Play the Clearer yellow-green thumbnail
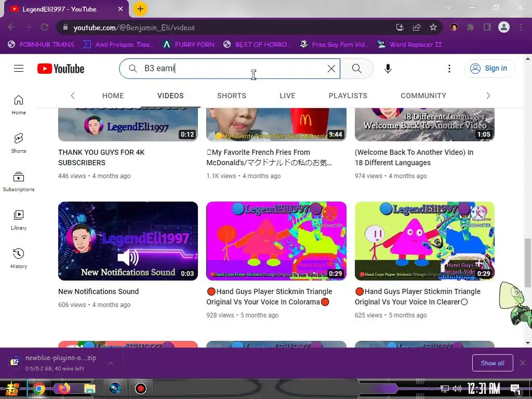The image size is (532, 399). coord(424,241)
